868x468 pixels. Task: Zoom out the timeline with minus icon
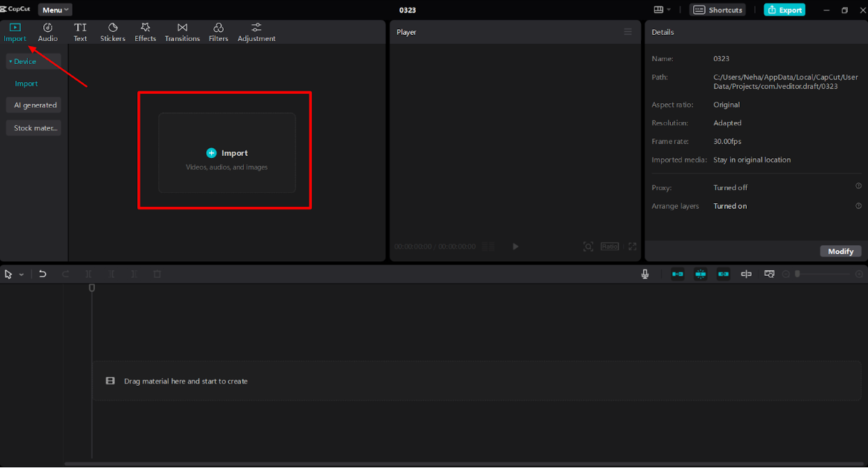click(786, 274)
